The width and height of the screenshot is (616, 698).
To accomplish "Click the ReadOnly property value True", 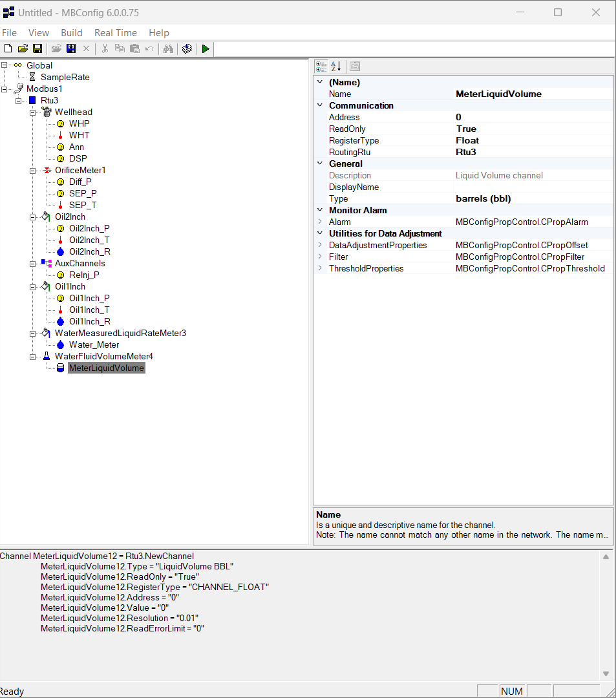I will [466, 129].
